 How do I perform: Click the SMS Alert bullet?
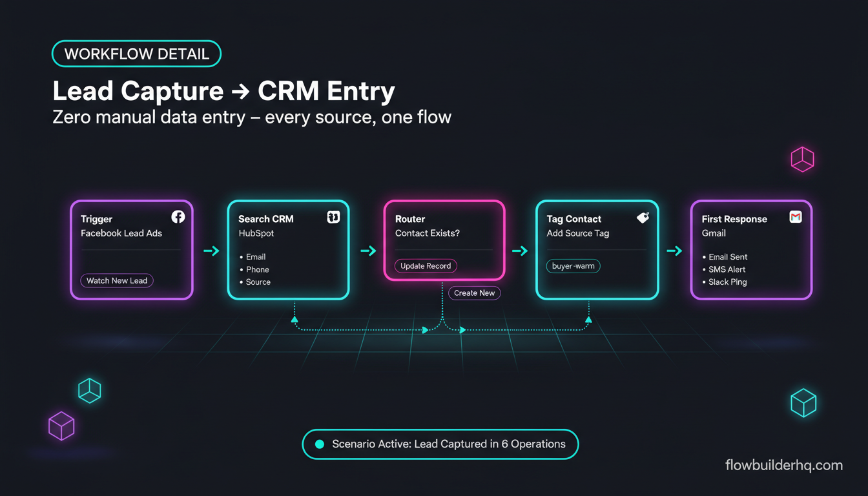pos(725,269)
